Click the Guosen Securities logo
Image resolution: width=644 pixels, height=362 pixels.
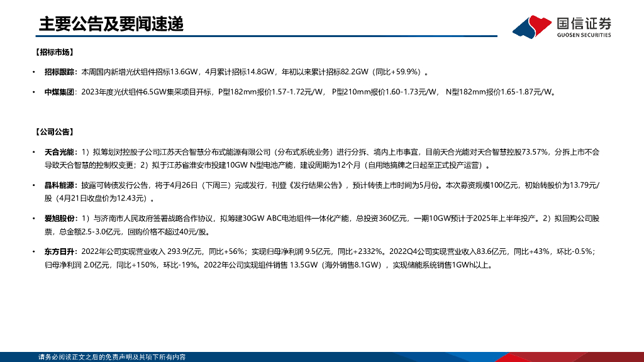[562, 26]
